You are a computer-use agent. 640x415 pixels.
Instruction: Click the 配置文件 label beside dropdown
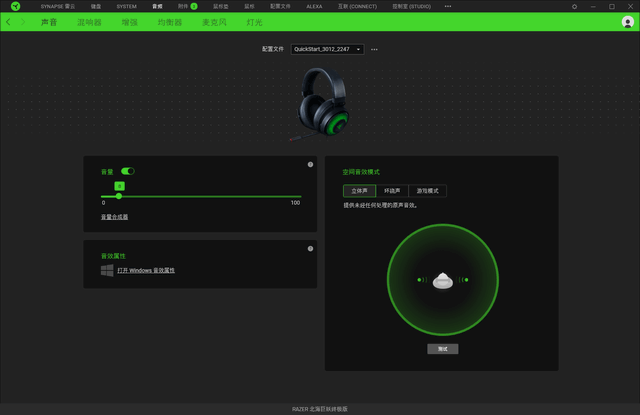tap(273, 49)
